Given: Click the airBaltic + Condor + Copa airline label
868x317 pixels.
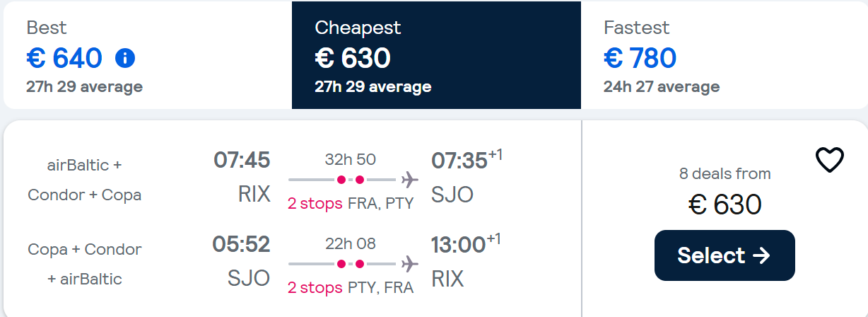Looking at the screenshot, I should (85, 180).
